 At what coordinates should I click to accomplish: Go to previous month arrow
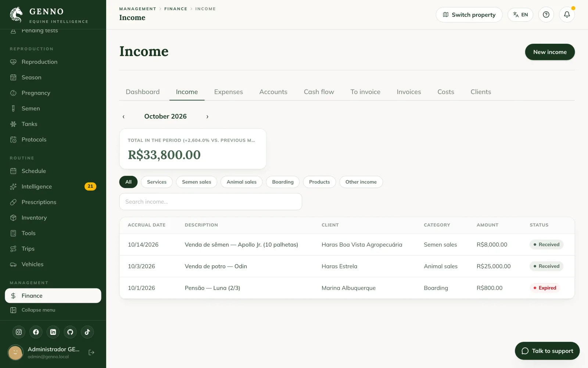click(123, 117)
